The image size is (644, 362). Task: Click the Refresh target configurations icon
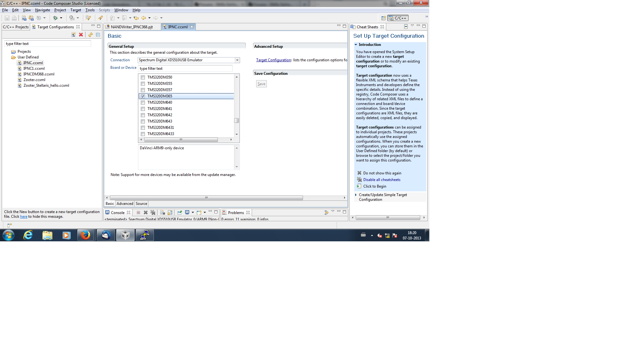pyautogui.click(x=91, y=35)
